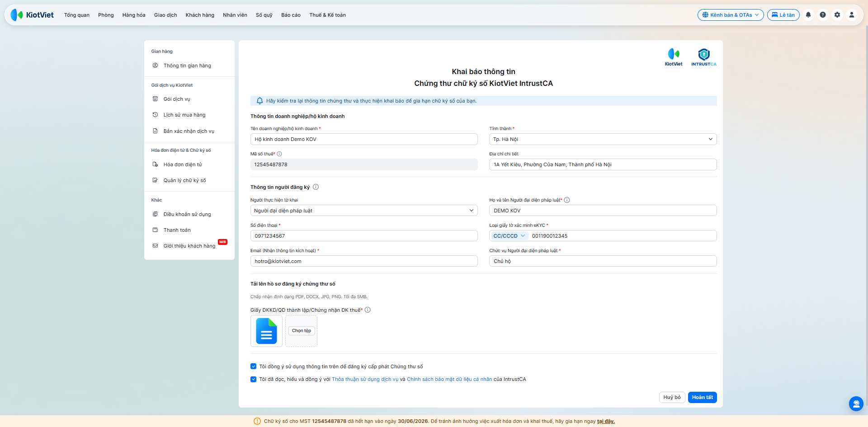Open the user account profile icon
This screenshot has width=868, height=427.
click(x=852, y=15)
